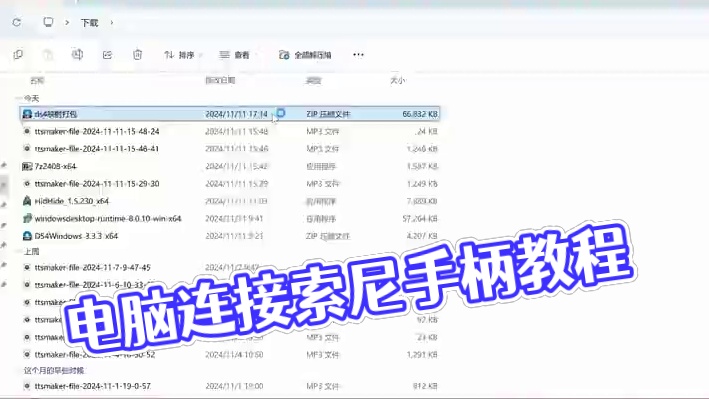Viewport: 709px width, 399px height.
Task: Click the 7z2408-x64 installer icon
Action: click(27, 166)
